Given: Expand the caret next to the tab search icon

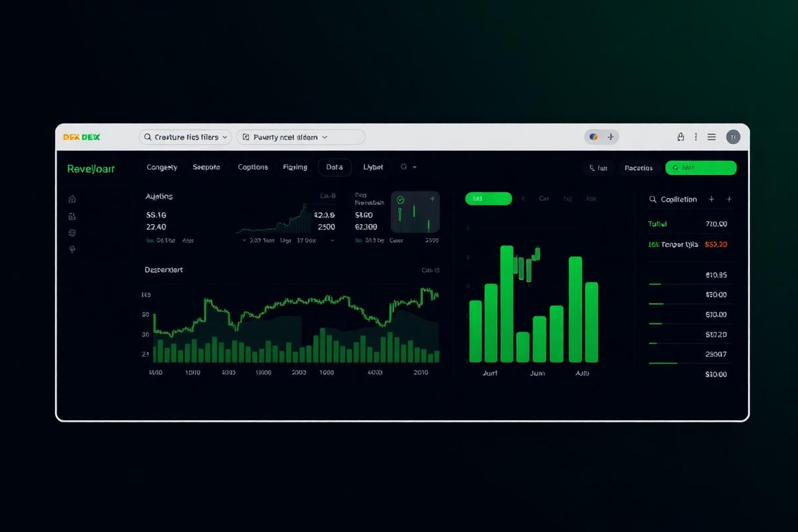Looking at the screenshot, I should [x=414, y=168].
